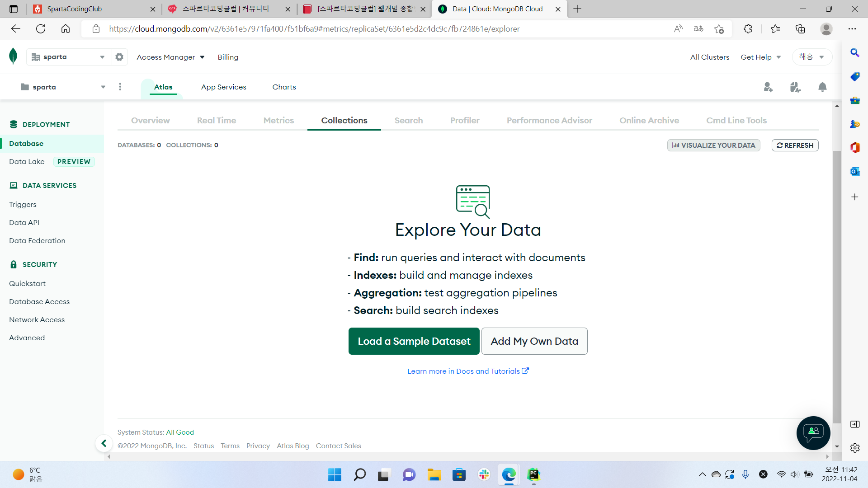This screenshot has width=868, height=488.
Task: Open Network Access in sidebar
Action: tap(37, 320)
